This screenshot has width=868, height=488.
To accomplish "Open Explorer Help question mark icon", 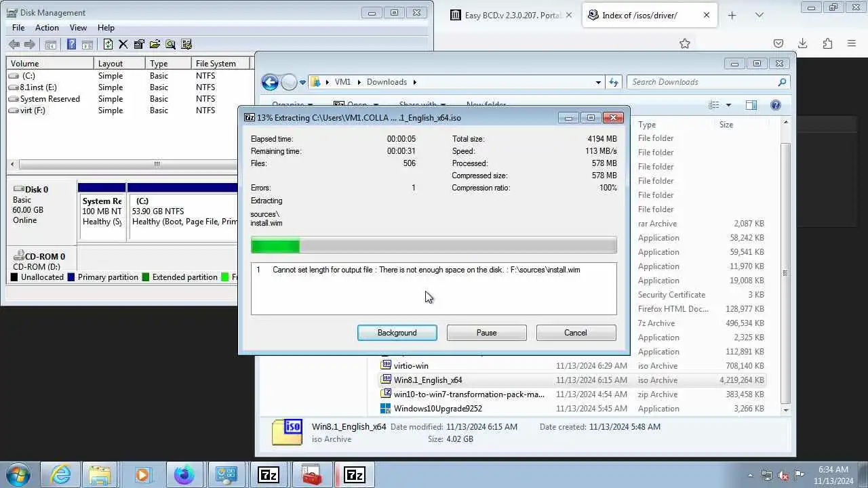I will pyautogui.click(x=776, y=105).
